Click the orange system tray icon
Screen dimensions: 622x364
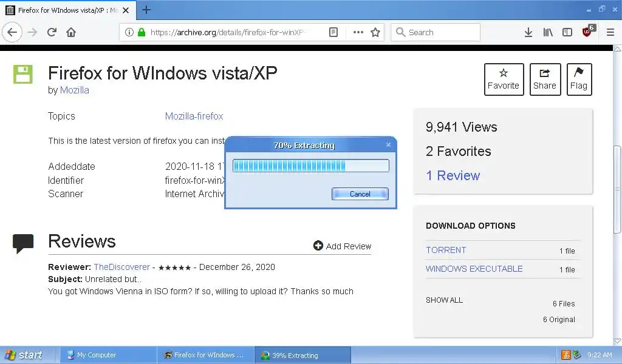click(x=566, y=355)
